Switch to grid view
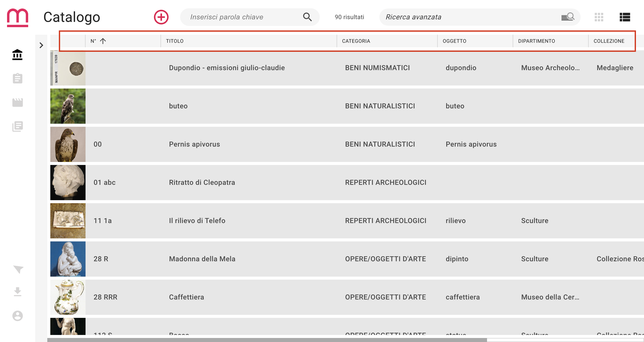644x342 pixels. [599, 17]
